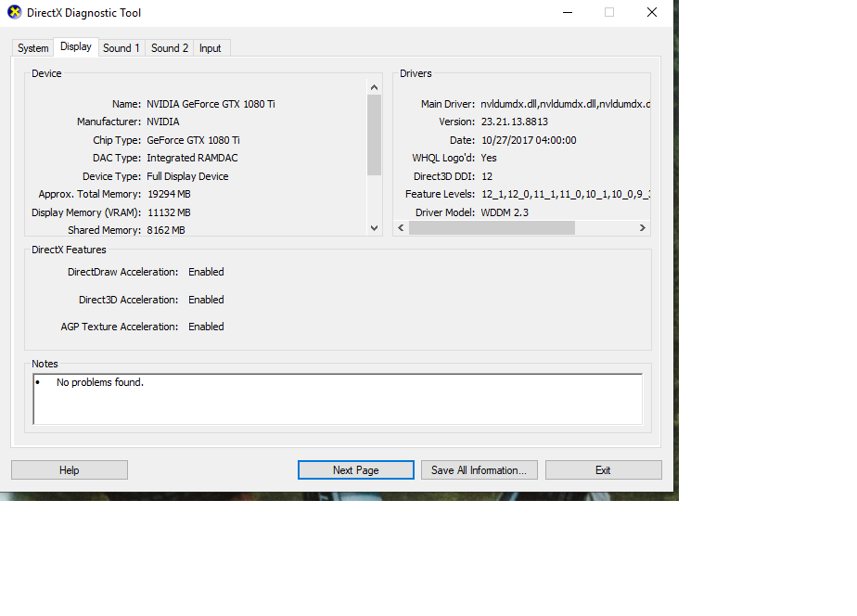Viewport: 857px width, 616px height.
Task: Click the Chip Type value GeForce GTX 1080 Ti
Action: pos(194,140)
